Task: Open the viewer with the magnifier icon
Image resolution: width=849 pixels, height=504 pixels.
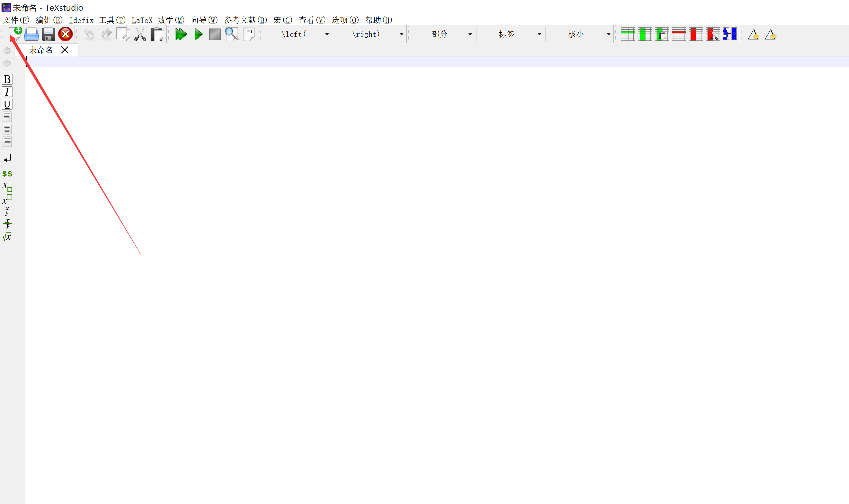Action: click(232, 34)
